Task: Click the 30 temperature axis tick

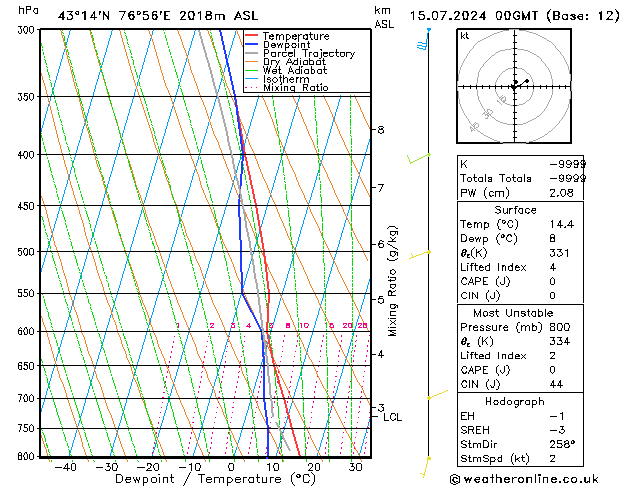Action: click(x=355, y=467)
